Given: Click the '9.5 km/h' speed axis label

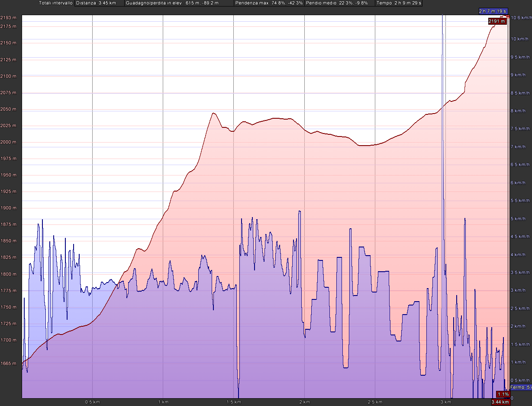Looking at the screenshot, I should (x=520, y=57).
